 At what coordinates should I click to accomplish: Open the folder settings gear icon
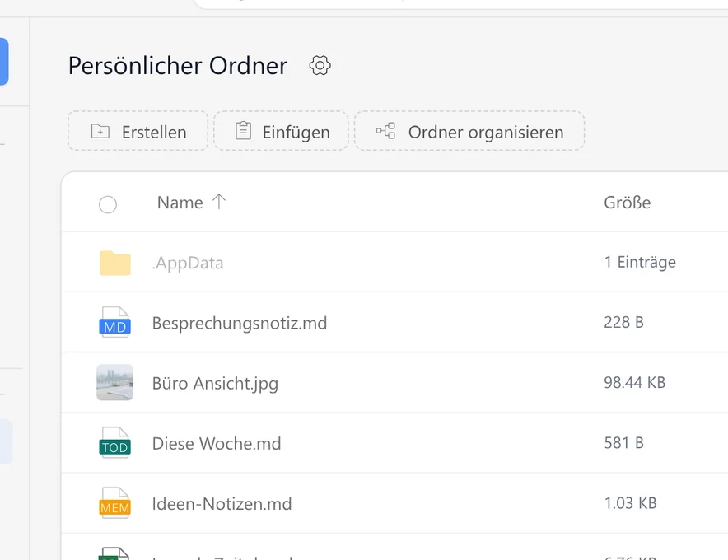pyautogui.click(x=320, y=66)
